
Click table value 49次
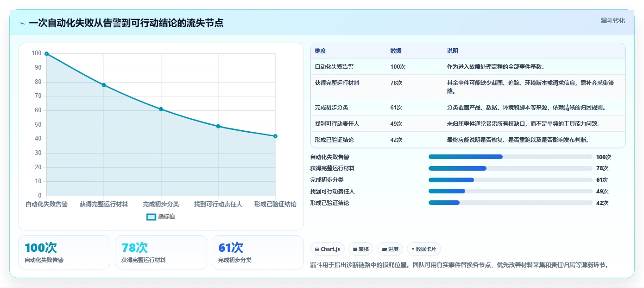coord(397,124)
